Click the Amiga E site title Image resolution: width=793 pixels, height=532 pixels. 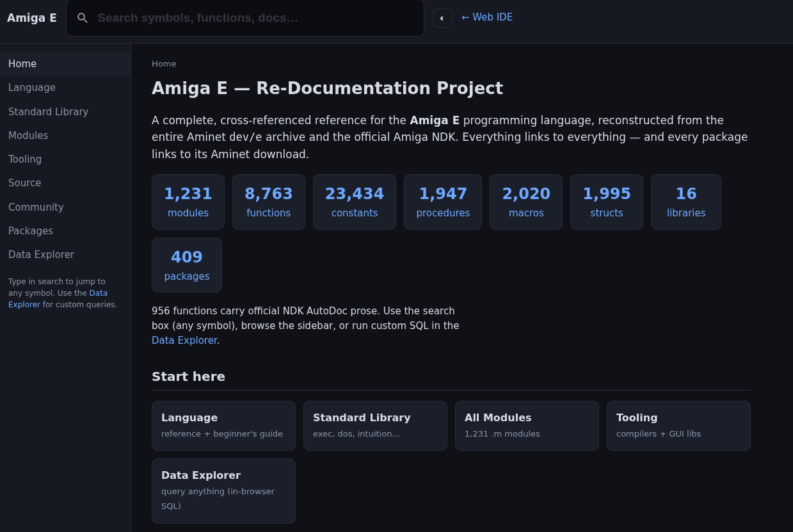(32, 18)
